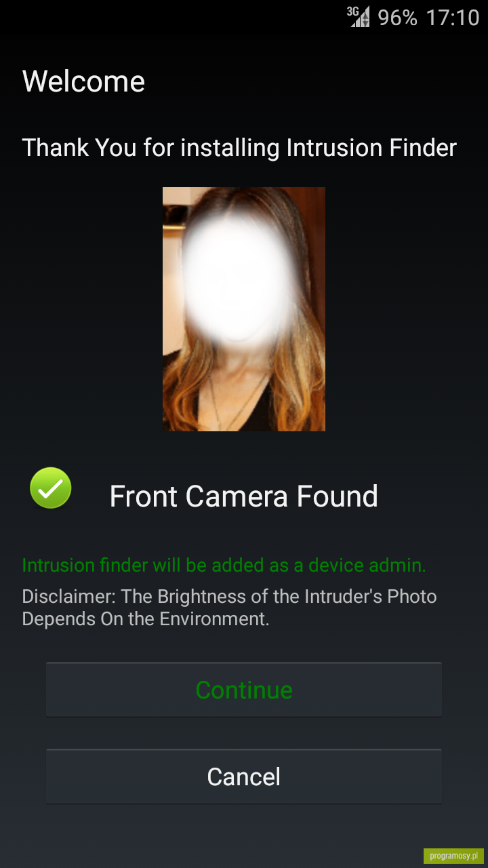Open the sample intruder photo
Image resolution: width=488 pixels, height=868 pixels.
244,309
